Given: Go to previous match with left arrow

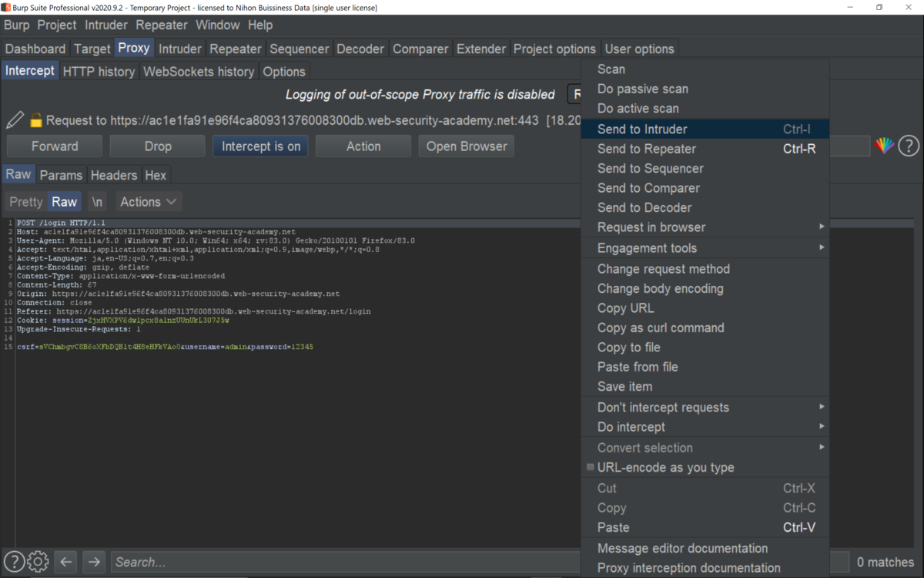Looking at the screenshot, I should click(65, 562).
